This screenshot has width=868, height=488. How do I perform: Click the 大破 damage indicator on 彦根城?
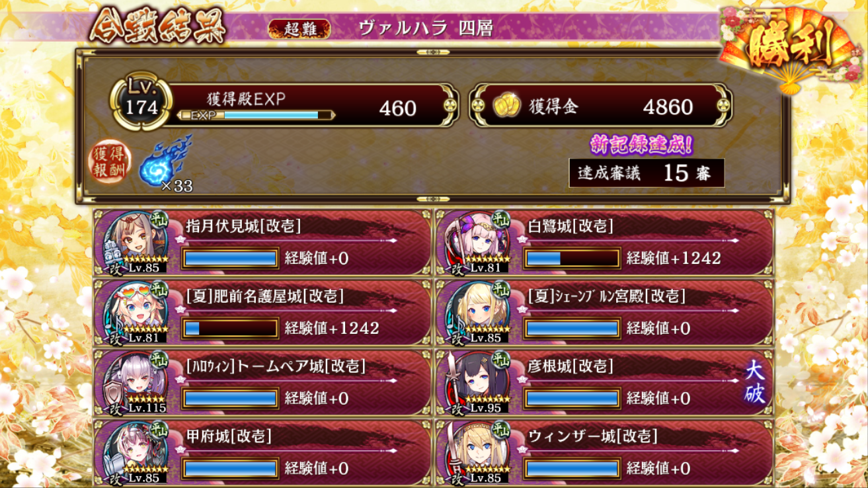pos(755,382)
